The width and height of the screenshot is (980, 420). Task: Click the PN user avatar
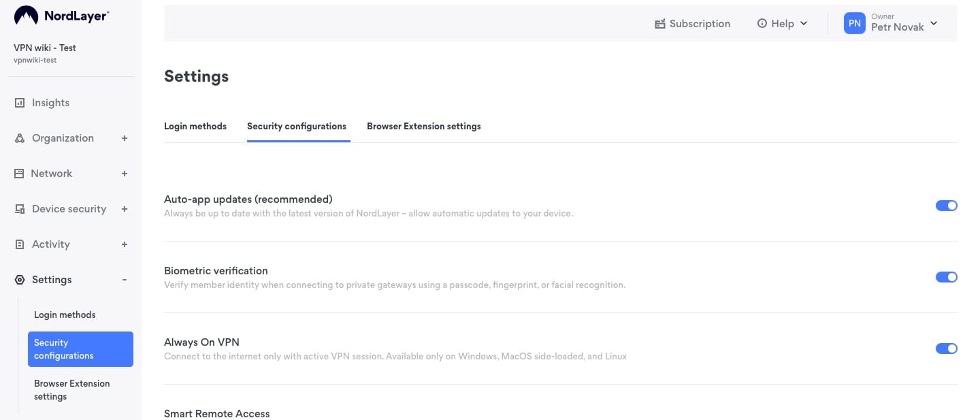(x=855, y=23)
